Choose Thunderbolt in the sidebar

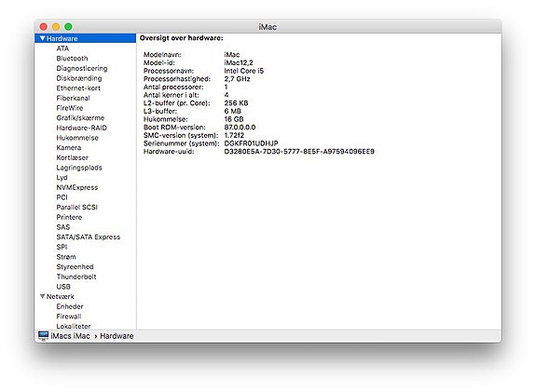coord(76,277)
